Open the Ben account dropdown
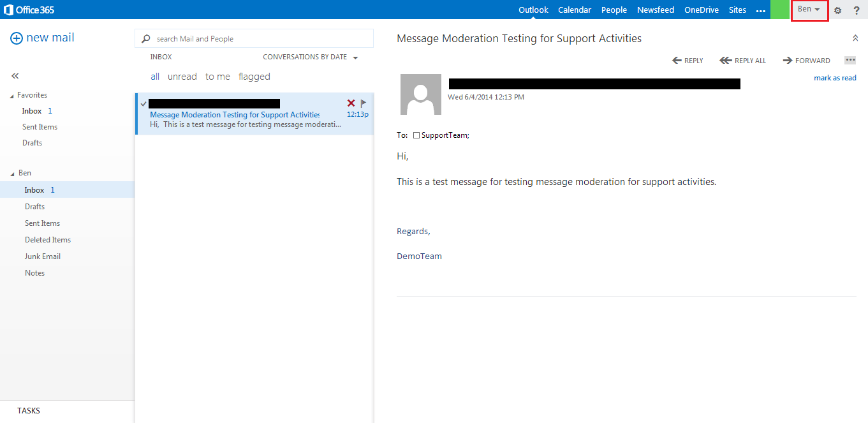868x423 pixels. [809, 10]
